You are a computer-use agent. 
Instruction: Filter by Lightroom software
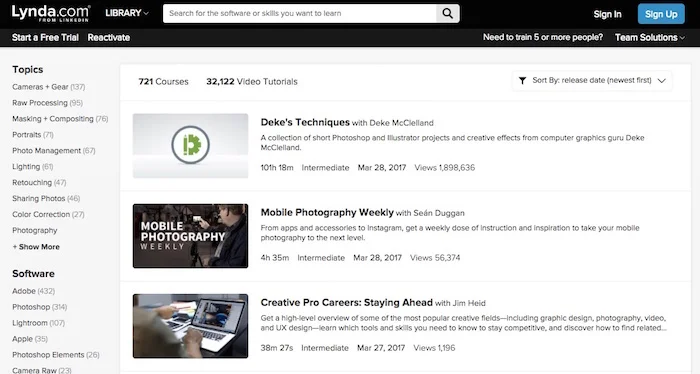tap(38, 323)
